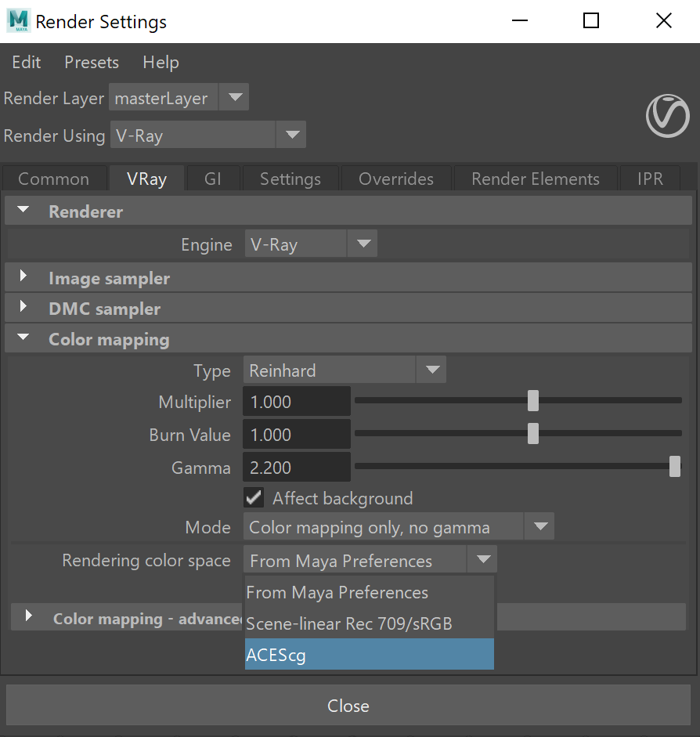Open the Mode dropdown
The height and width of the screenshot is (737, 700).
(399, 526)
